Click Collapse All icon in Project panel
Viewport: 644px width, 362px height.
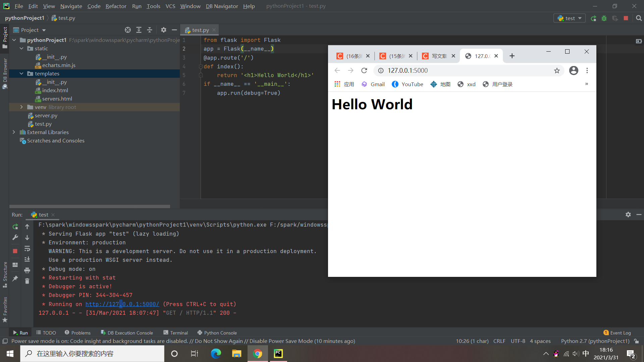point(150,30)
